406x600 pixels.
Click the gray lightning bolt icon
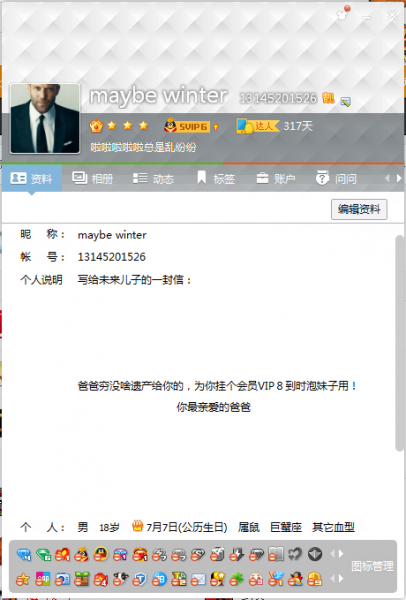pos(236,554)
